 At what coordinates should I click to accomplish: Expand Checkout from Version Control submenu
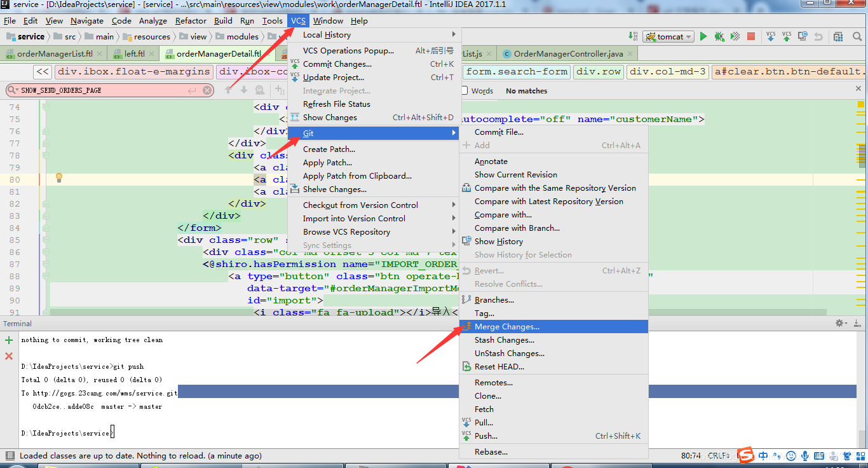click(374, 205)
